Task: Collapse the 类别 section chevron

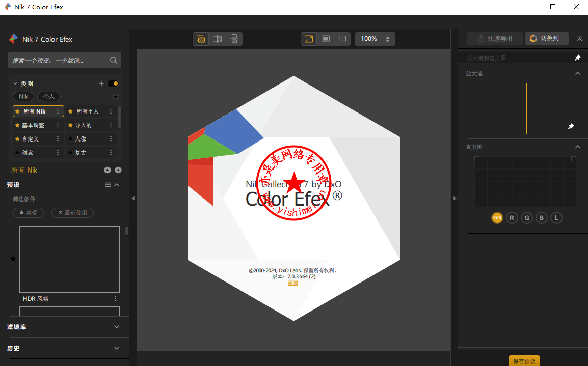Action: tap(15, 83)
